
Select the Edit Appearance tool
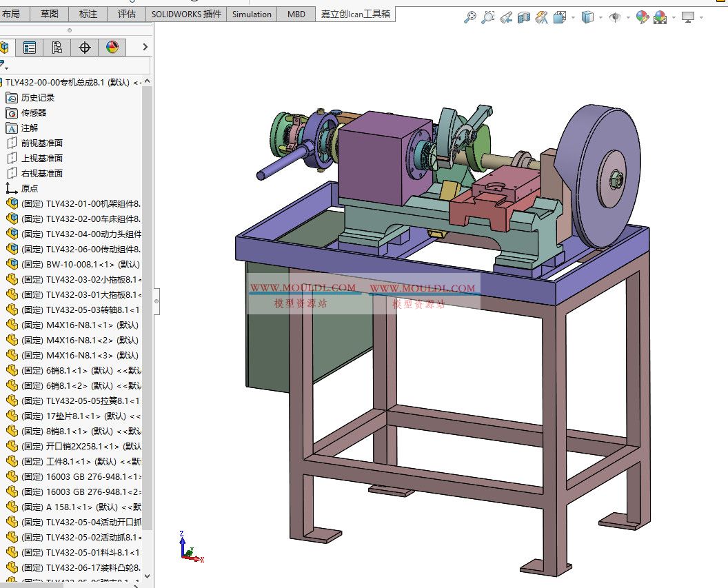[642, 17]
